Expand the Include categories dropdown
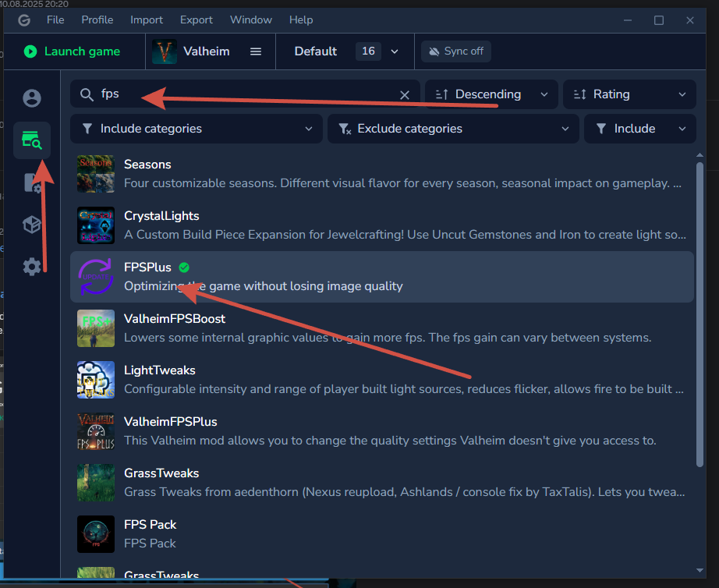 pyautogui.click(x=197, y=129)
